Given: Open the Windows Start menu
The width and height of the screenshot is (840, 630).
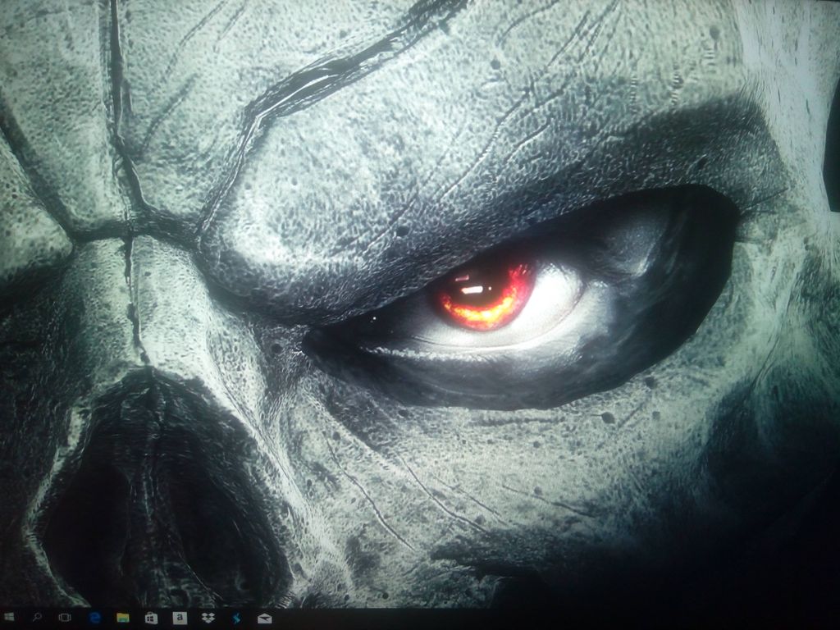Looking at the screenshot, I should [x=8, y=618].
